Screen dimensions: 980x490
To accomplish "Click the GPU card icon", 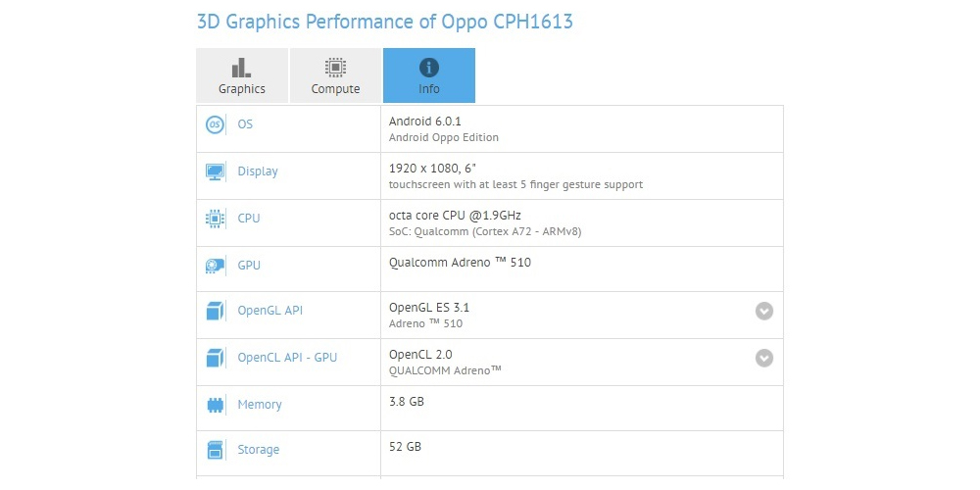I will pyautogui.click(x=215, y=266).
